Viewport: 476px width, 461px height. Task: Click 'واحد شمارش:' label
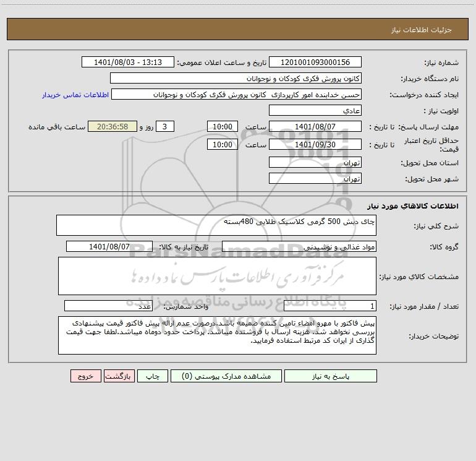186,307
